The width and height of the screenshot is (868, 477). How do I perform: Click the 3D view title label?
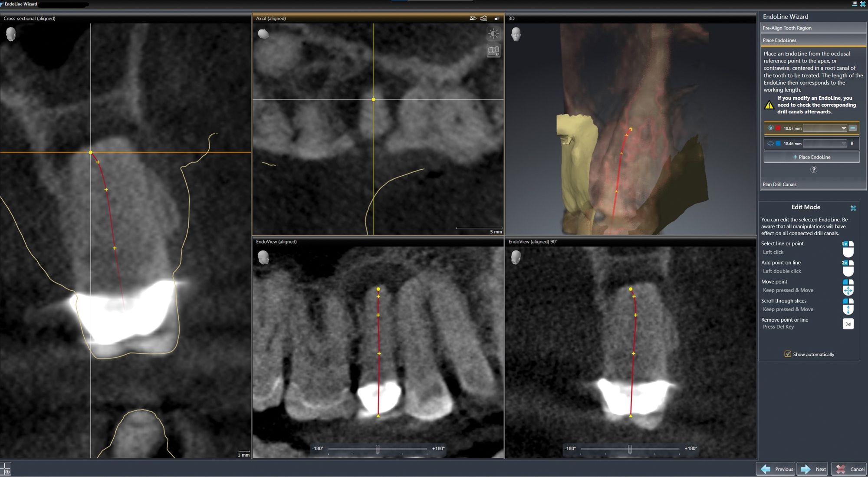pos(512,18)
